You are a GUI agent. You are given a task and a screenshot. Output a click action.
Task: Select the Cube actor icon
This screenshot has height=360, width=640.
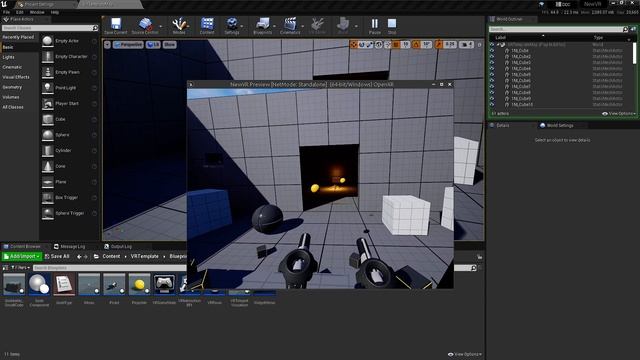[47, 119]
